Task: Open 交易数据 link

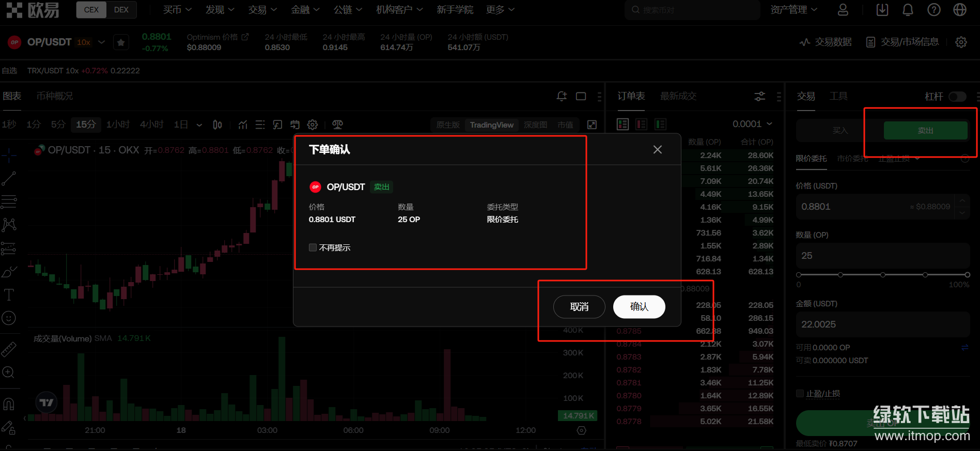Action: pos(826,42)
